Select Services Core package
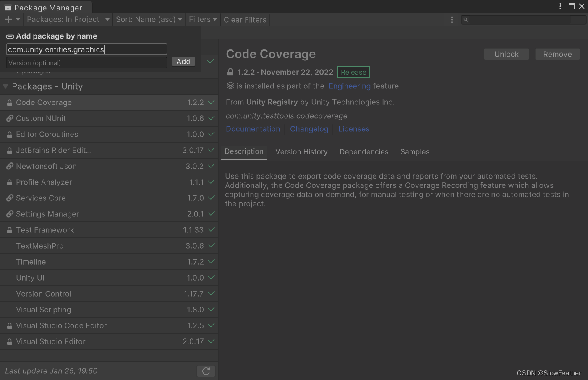This screenshot has height=380, width=588. tap(109, 198)
